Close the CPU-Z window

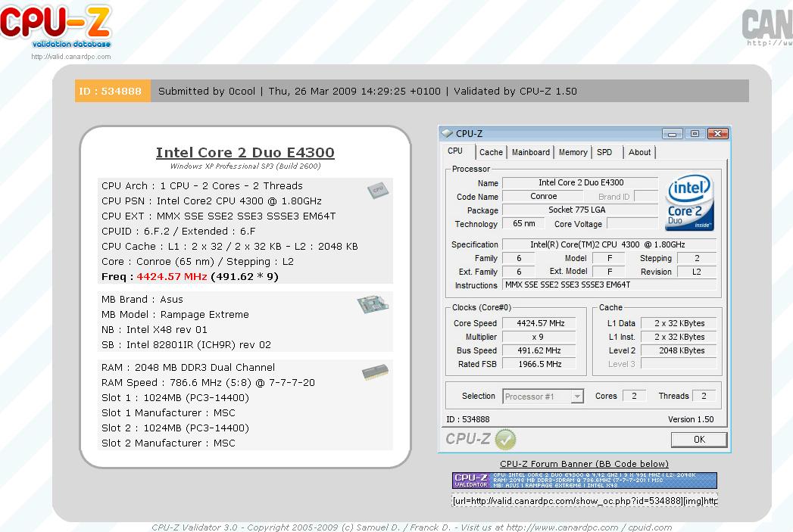[718, 134]
